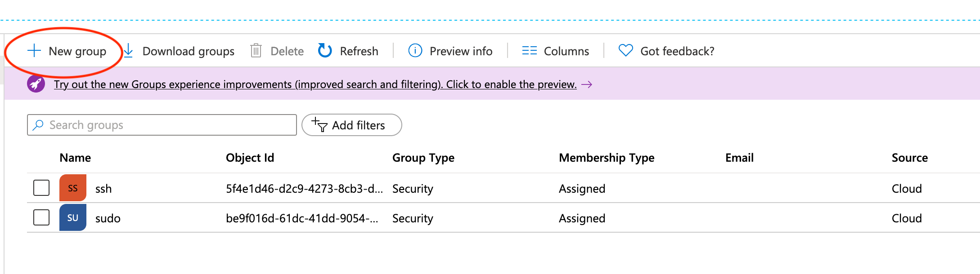Click the purple rocket preview icon
This screenshot has height=274, width=980.
pyautogui.click(x=36, y=84)
